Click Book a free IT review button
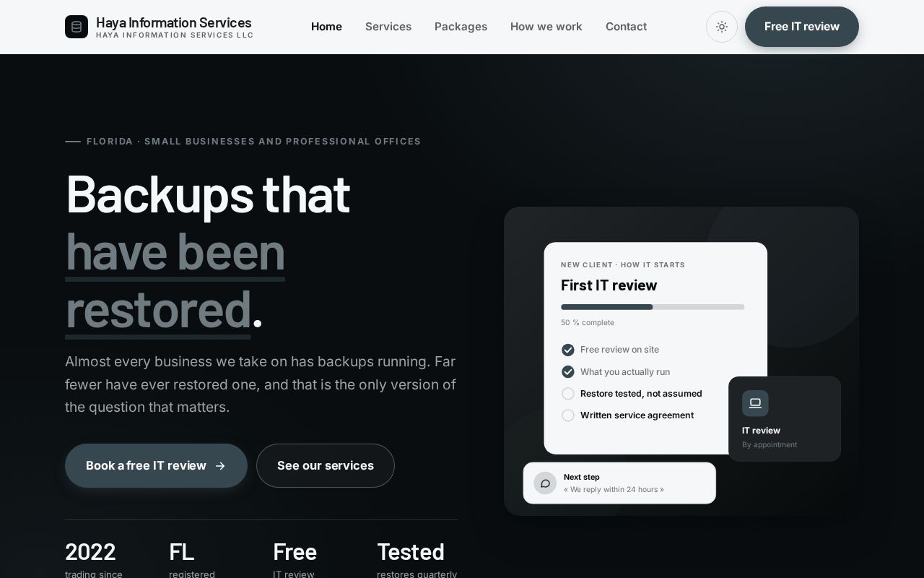This screenshot has height=578, width=924. [x=156, y=466]
